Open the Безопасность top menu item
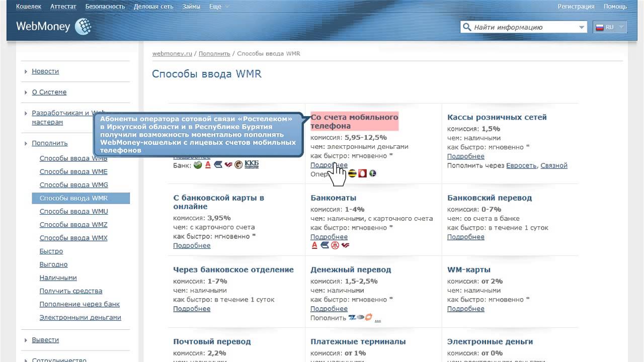The height and width of the screenshot is (362, 644). pyautogui.click(x=105, y=7)
